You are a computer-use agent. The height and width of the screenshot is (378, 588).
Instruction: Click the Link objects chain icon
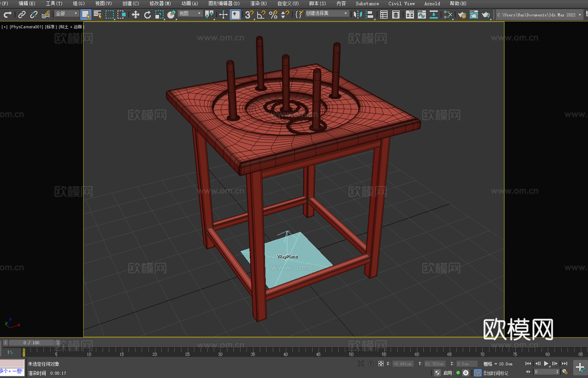(22, 15)
